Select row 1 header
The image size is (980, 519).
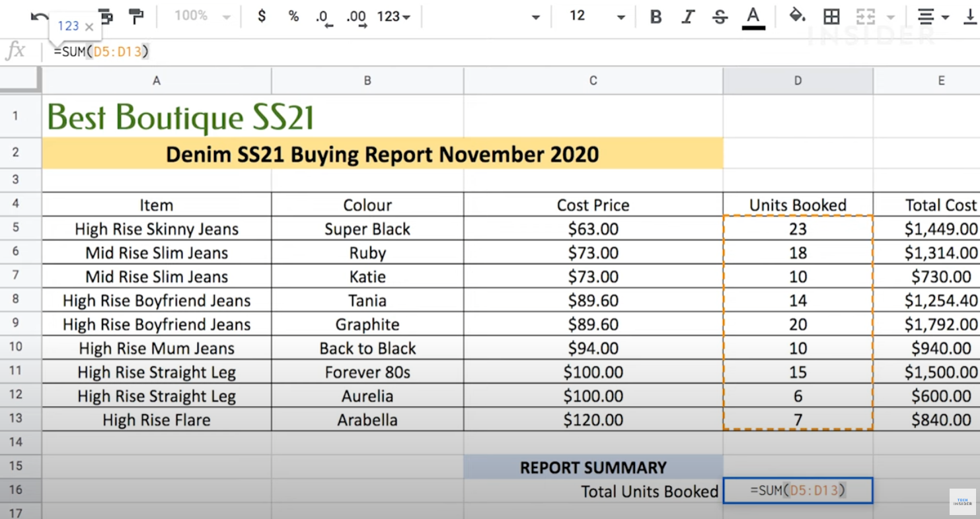(21, 116)
